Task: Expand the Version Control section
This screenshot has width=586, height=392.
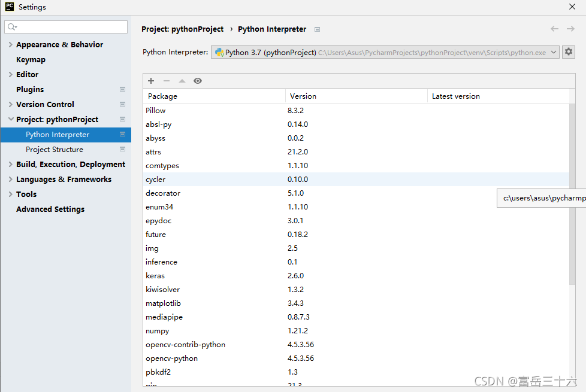Action: (x=10, y=104)
